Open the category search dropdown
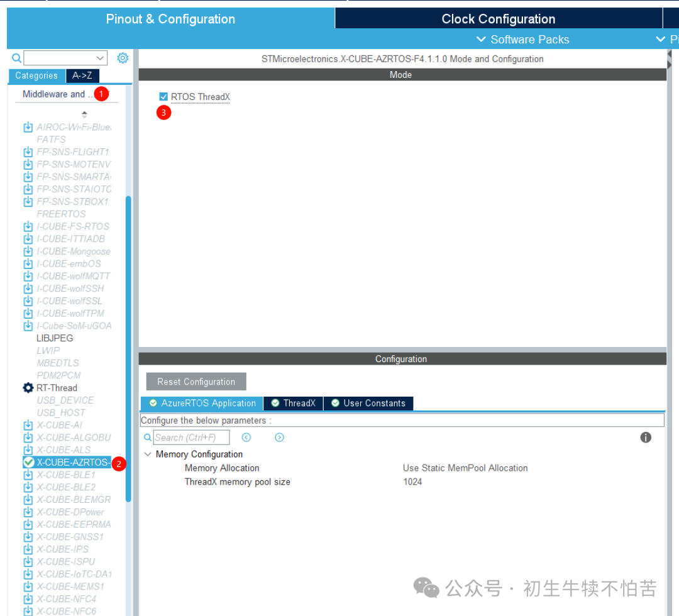 (x=101, y=58)
